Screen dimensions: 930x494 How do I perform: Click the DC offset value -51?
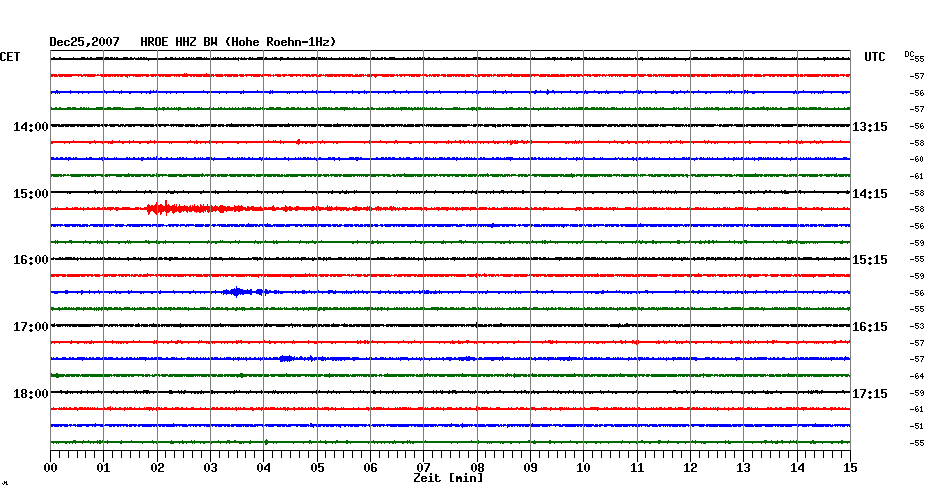pos(917,426)
